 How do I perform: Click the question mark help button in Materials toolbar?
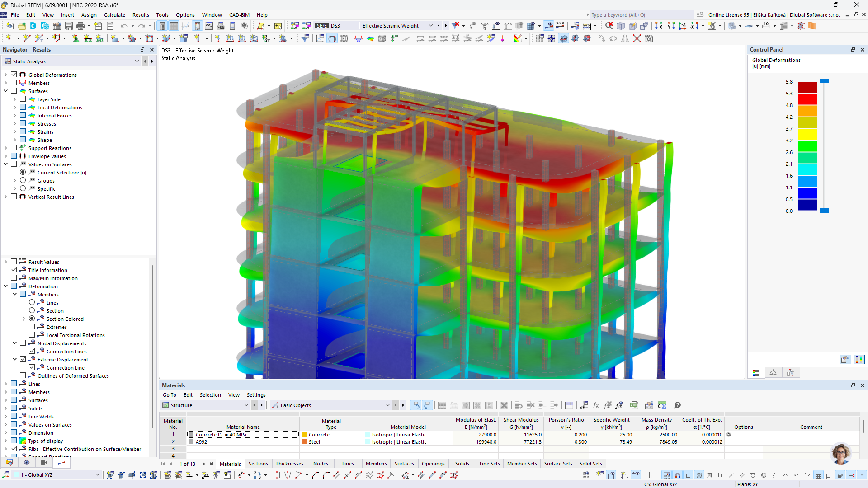677,405
